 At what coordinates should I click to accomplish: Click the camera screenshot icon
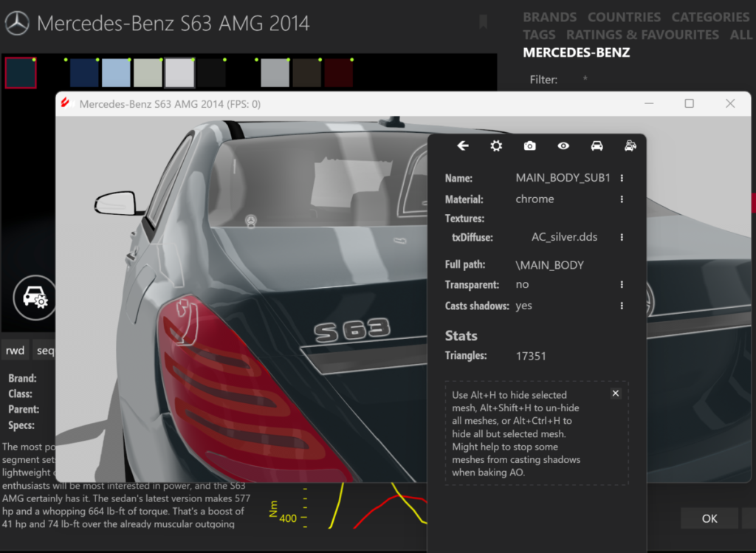point(530,145)
